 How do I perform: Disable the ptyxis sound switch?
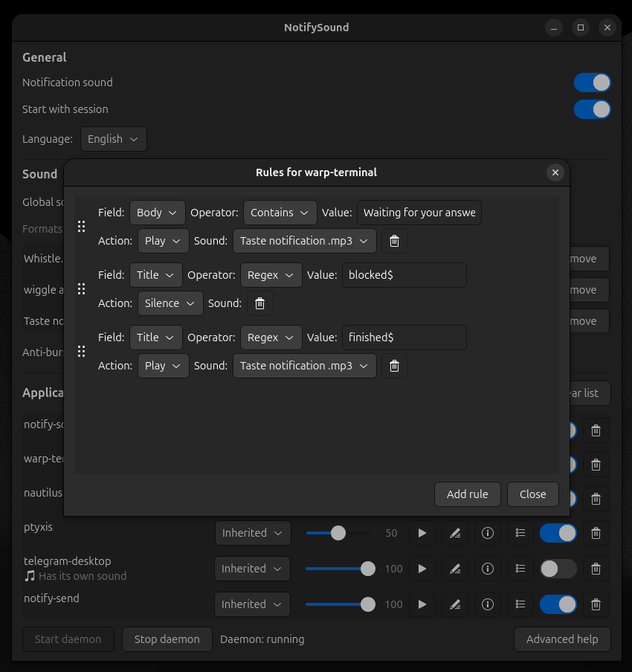[x=558, y=533]
